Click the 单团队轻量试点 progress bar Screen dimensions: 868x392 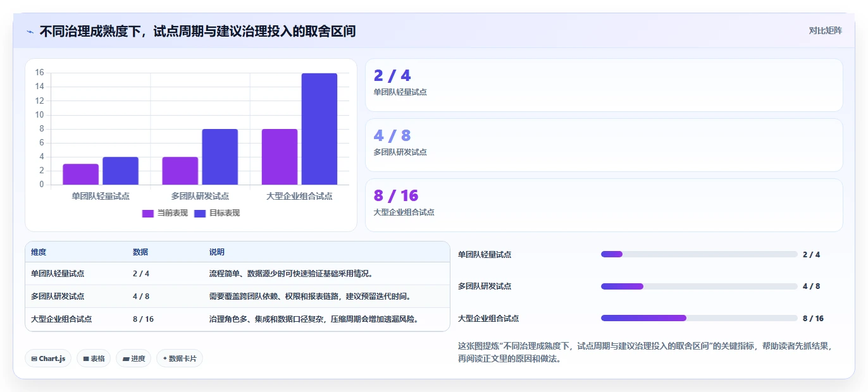click(x=699, y=254)
